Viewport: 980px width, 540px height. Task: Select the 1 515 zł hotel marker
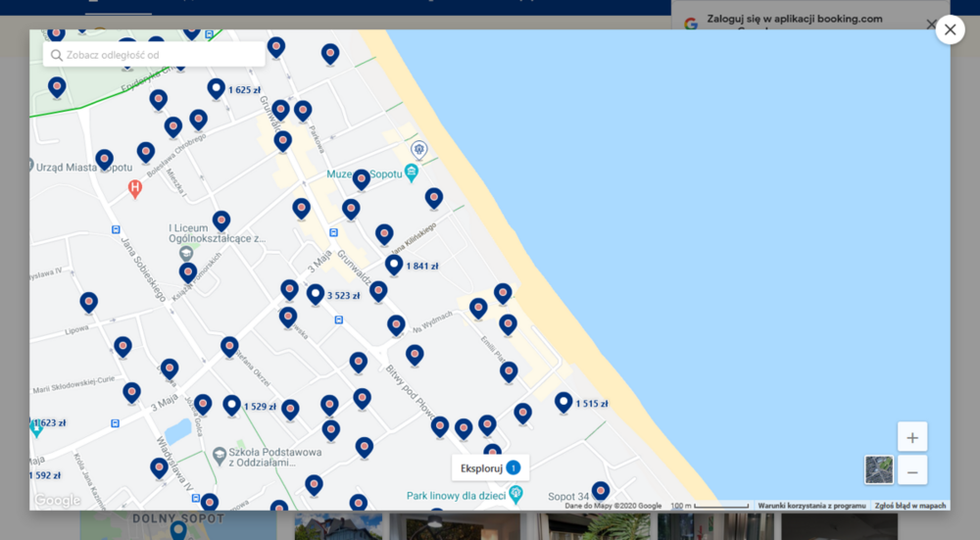563,401
